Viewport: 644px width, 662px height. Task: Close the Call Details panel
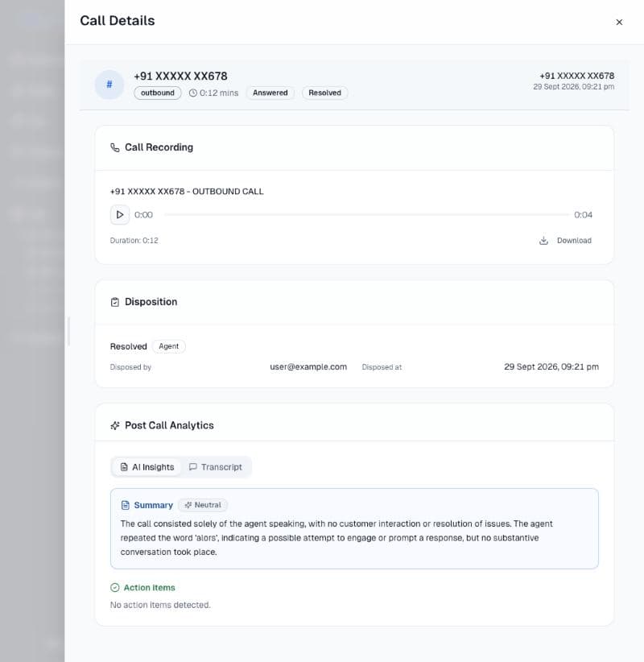click(x=619, y=22)
